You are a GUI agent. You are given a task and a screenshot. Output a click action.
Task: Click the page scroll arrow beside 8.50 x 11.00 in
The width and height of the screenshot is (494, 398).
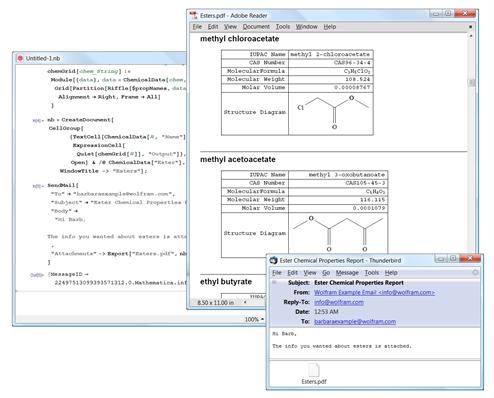click(245, 302)
